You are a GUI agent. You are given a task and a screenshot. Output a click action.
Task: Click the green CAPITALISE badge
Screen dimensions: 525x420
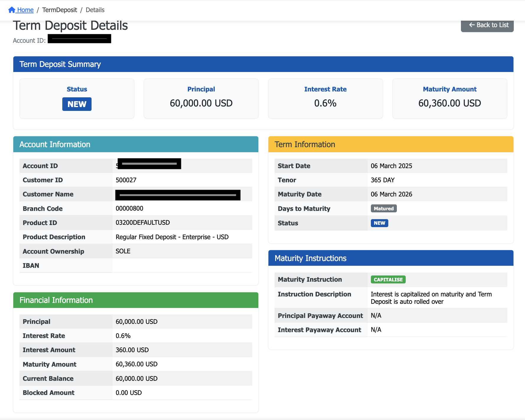(x=388, y=280)
